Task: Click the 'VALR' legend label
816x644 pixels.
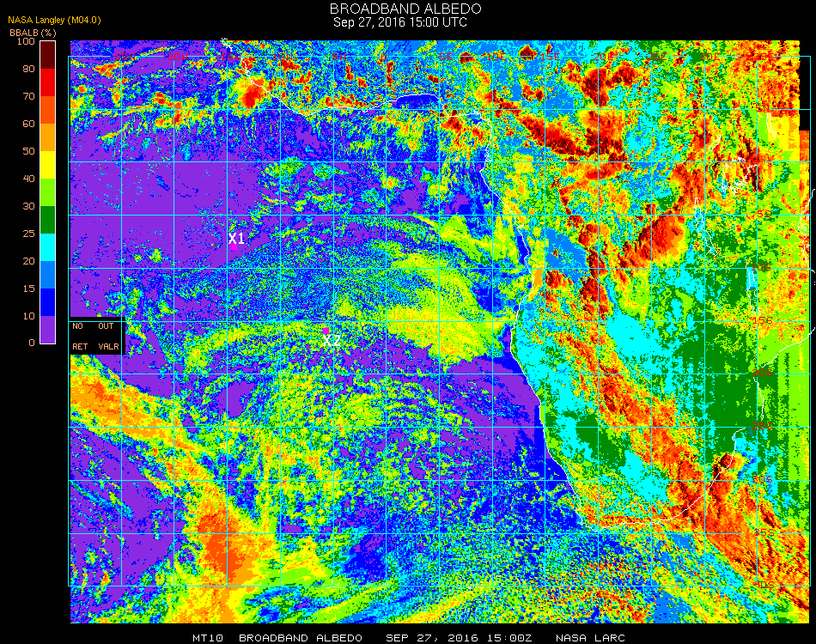Action: 109,346
